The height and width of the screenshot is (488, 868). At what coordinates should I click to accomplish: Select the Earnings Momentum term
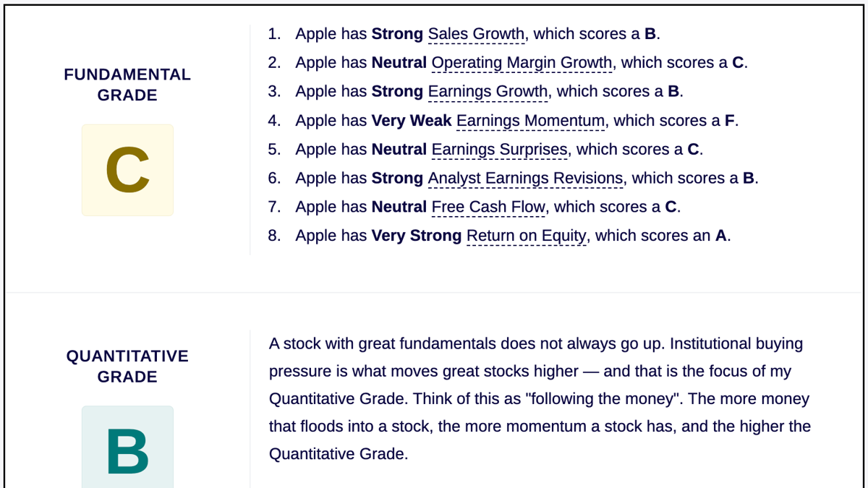[x=530, y=121]
